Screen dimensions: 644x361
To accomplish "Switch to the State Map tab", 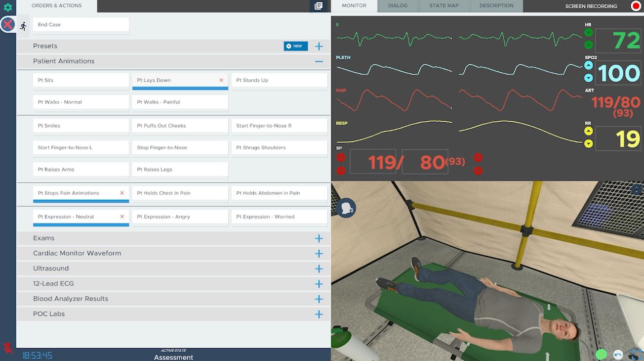I will tap(443, 6).
